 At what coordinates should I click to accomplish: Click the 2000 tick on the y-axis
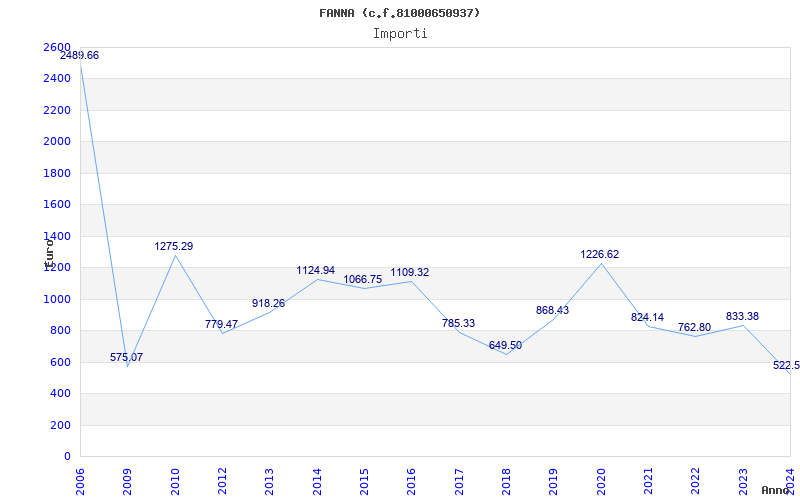(57, 142)
